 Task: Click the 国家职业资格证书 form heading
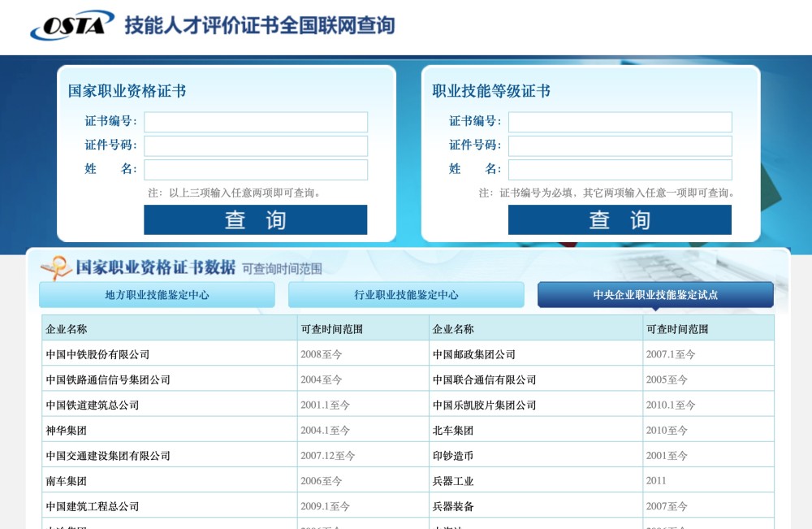click(127, 91)
